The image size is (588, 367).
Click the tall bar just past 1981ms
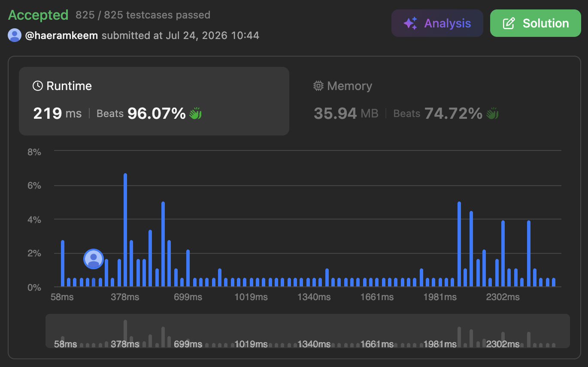coord(459,244)
